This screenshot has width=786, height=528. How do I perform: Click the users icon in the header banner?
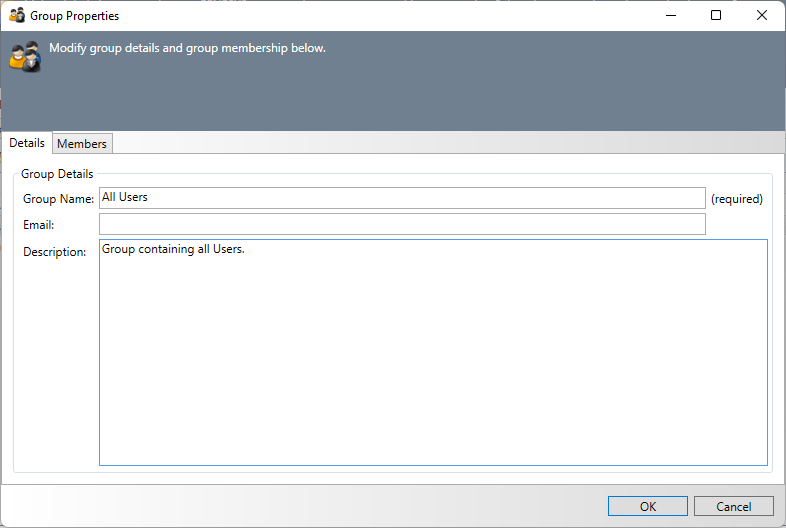tap(25, 56)
